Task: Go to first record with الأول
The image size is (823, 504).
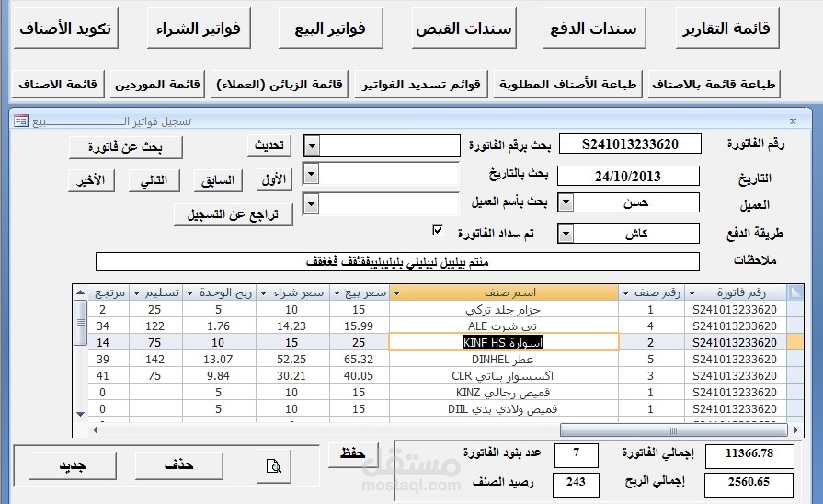Action: [274, 180]
